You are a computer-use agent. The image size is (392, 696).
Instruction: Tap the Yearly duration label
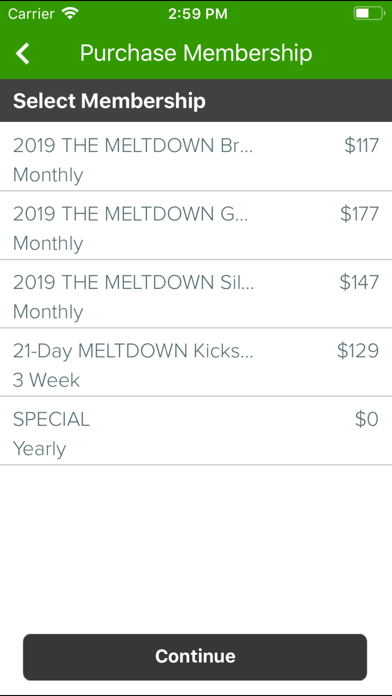tap(40, 449)
